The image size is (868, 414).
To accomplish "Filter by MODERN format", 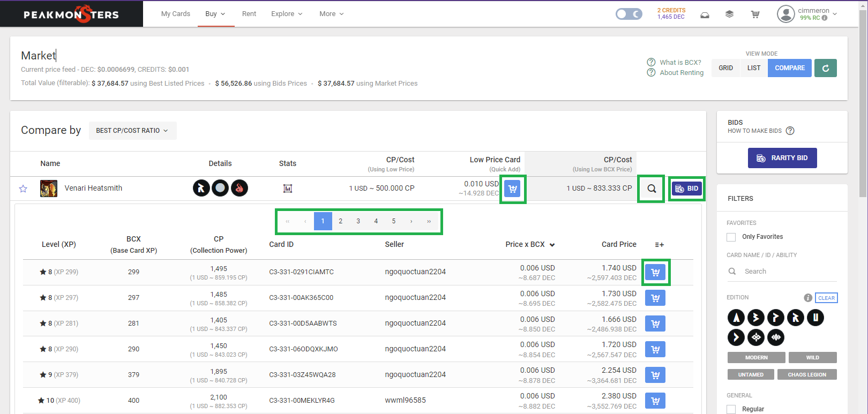I will pos(756,358).
